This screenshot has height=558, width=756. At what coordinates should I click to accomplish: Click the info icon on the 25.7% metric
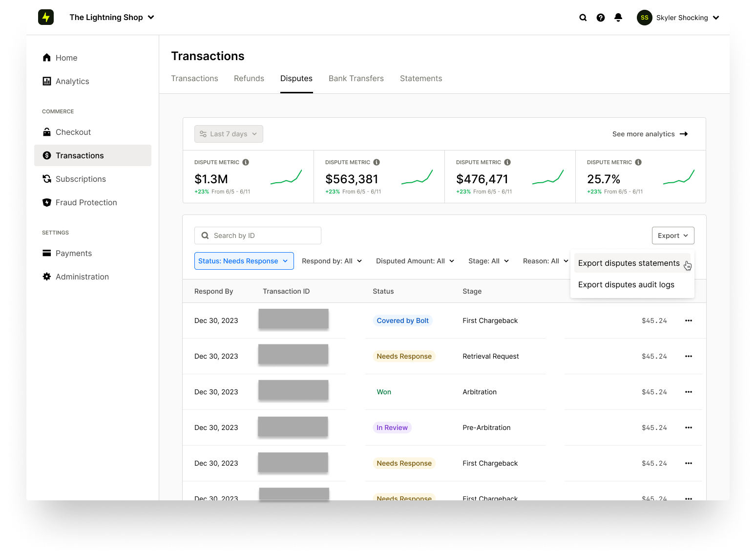(638, 162)
